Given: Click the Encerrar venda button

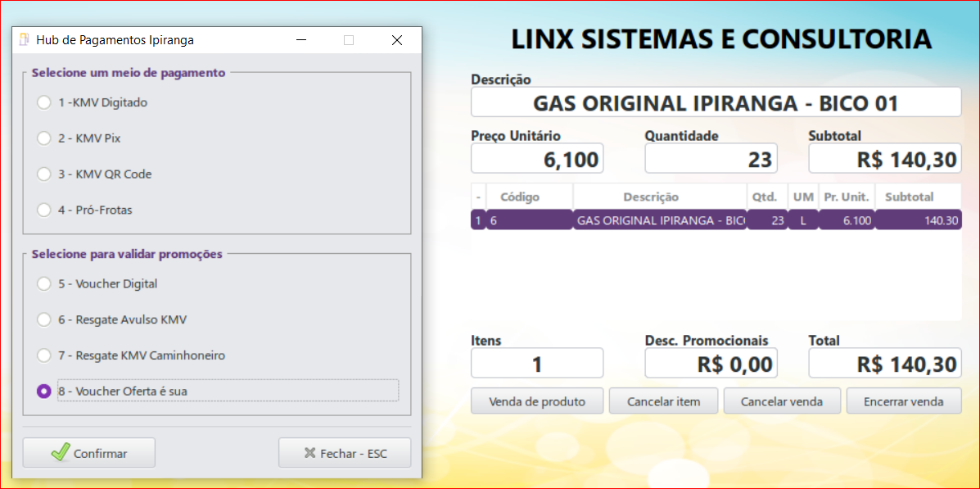Looking at the screenshot, I should (x=904, y=401).
